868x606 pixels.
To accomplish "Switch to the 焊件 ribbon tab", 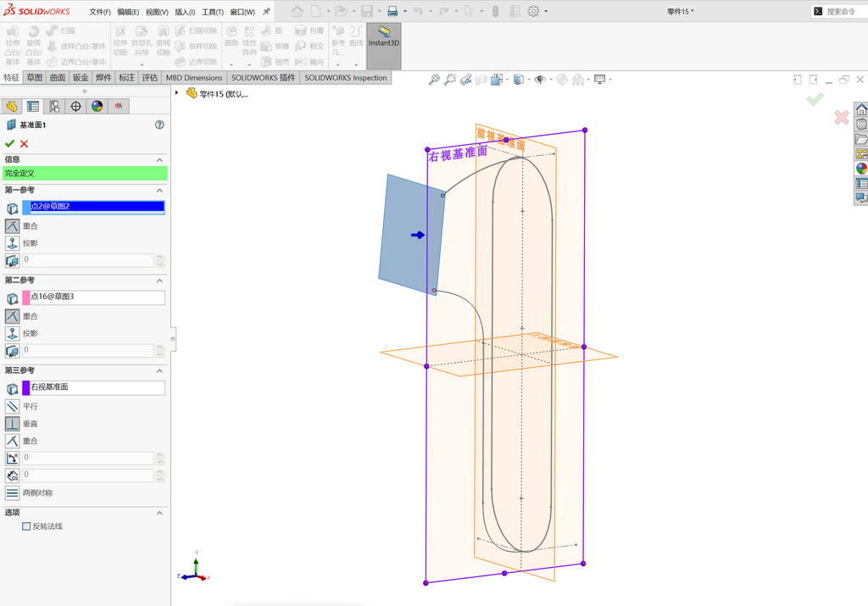I will tap(103, 77).
